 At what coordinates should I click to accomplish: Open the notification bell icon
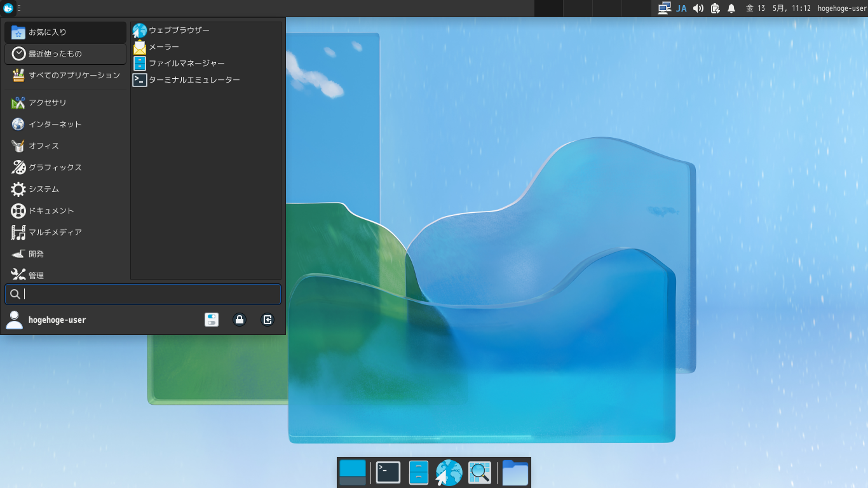coord(731,8)
